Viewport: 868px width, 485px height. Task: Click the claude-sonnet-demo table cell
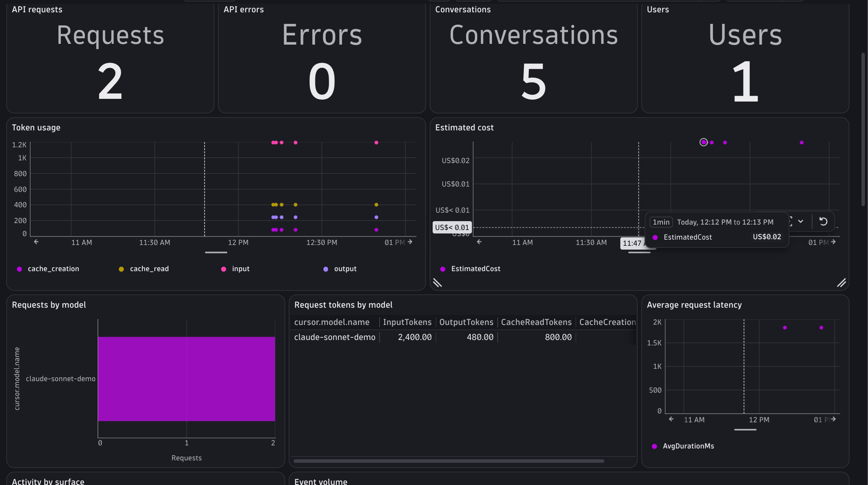tap(335, 337)
